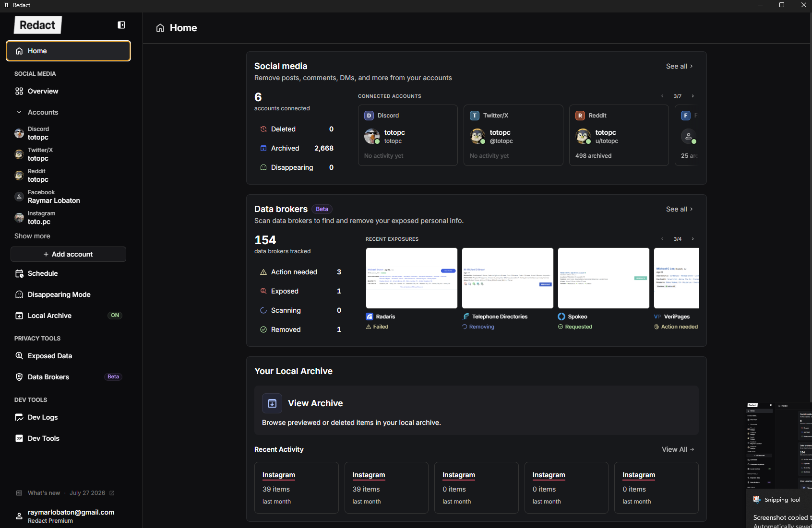Click the Radaris Failed status
Image resolution: width=812 pixels, height=528 pixels.
tap(377, 327)
